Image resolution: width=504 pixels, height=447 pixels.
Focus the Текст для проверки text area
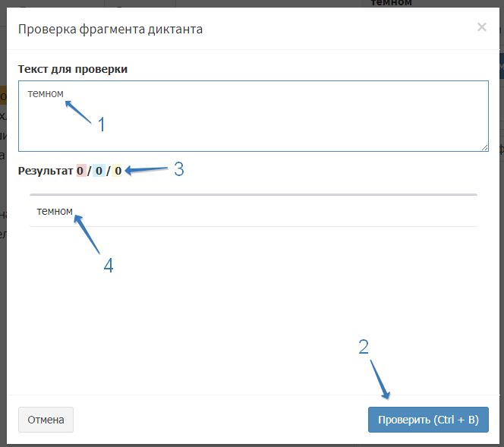tap(253, 124)
